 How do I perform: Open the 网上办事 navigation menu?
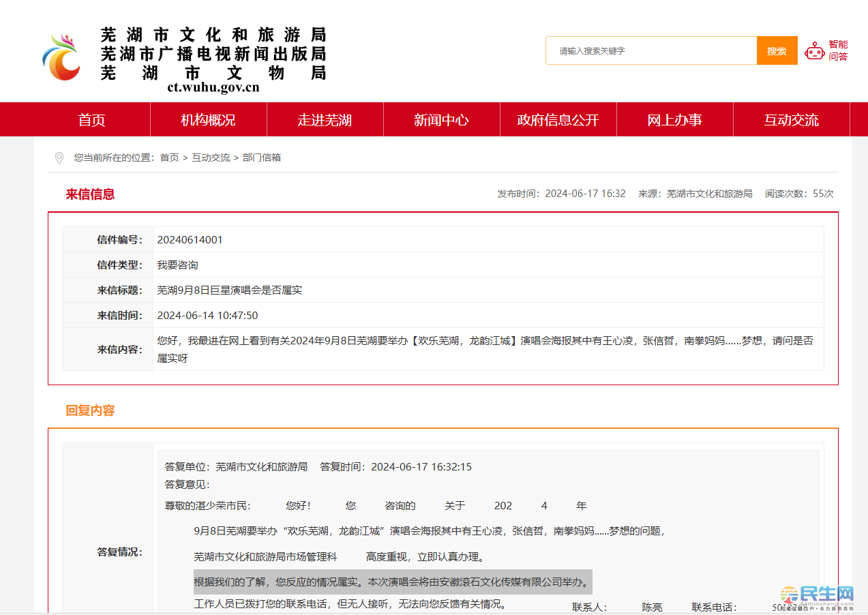674,120
